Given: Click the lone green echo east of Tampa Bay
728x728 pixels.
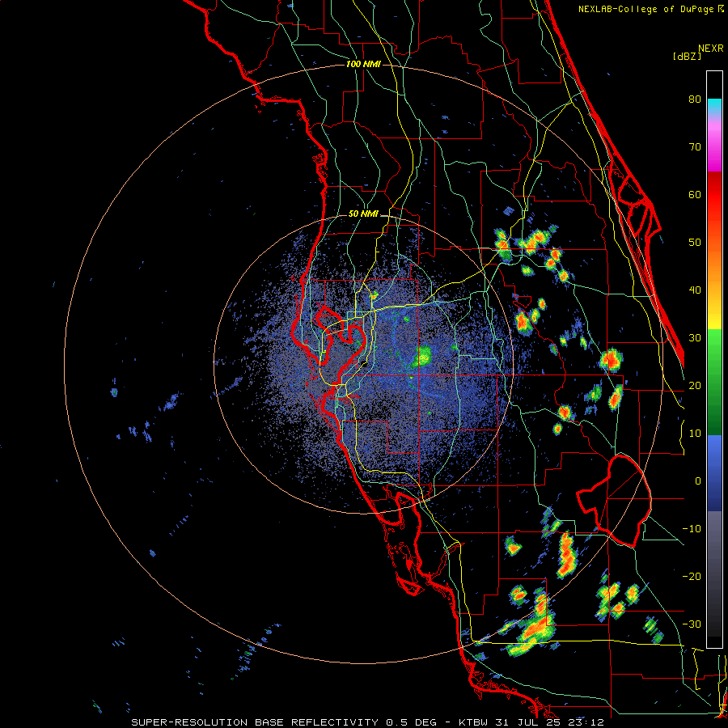Looking at the screenshot, I should coord(422,357).
